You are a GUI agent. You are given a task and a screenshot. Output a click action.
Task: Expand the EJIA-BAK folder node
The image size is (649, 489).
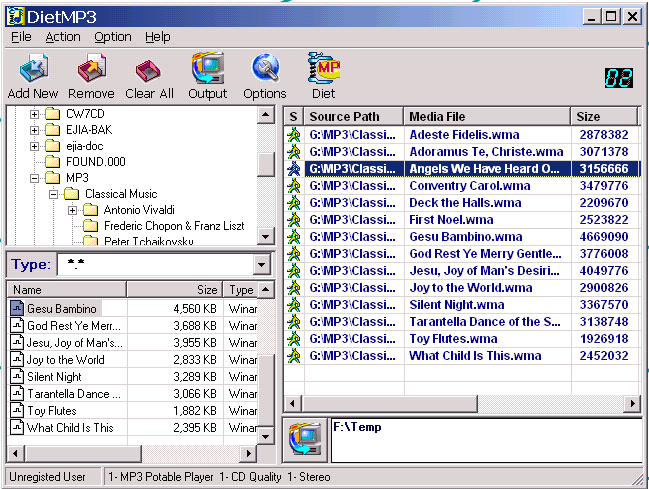point(35,130)
